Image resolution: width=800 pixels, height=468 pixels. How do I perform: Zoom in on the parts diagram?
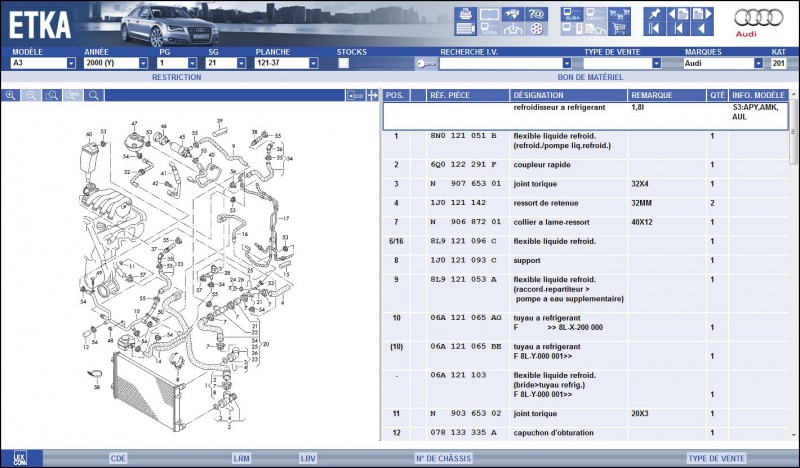pos(10,95)
